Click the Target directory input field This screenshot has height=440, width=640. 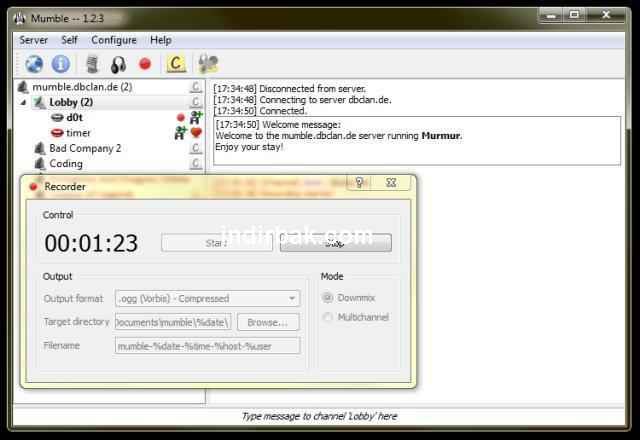coord(173,322)
